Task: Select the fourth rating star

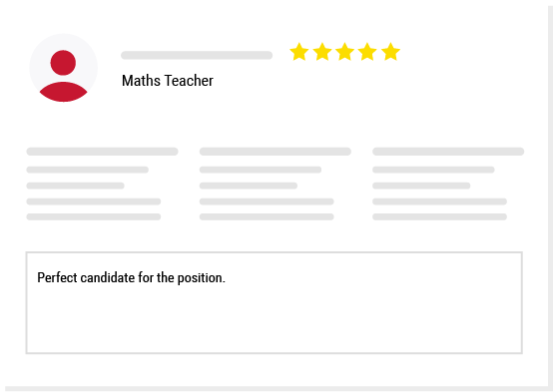Action: pos(367,52)
